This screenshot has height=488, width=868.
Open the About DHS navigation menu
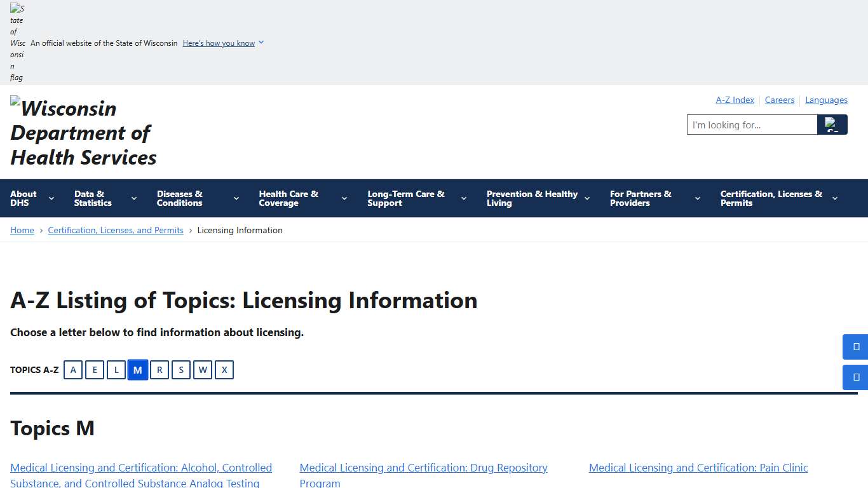23,198
